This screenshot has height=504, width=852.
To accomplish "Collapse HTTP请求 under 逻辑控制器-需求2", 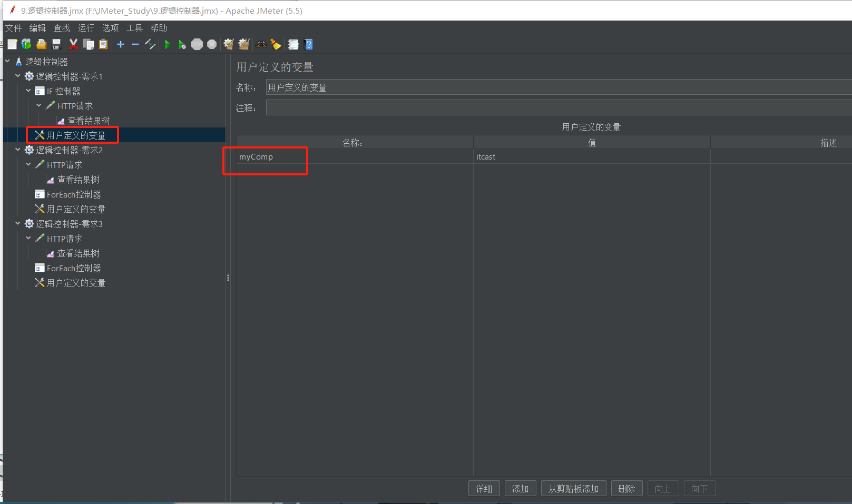I will coord(28,164).
